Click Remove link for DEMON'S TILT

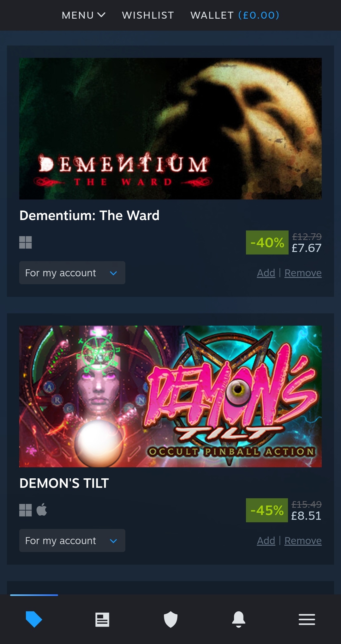coord(303,541)
